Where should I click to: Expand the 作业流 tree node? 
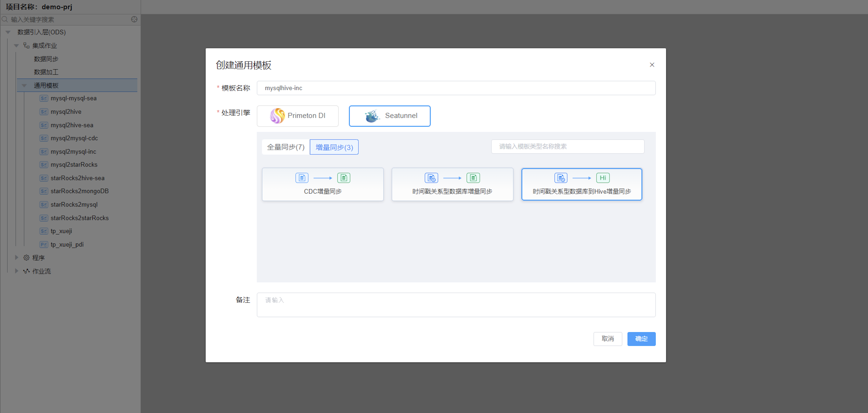click(x=16, y=271)
